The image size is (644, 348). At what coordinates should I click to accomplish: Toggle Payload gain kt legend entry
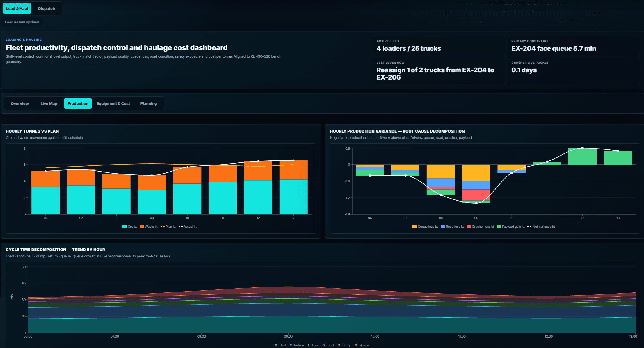coord(511,227)
